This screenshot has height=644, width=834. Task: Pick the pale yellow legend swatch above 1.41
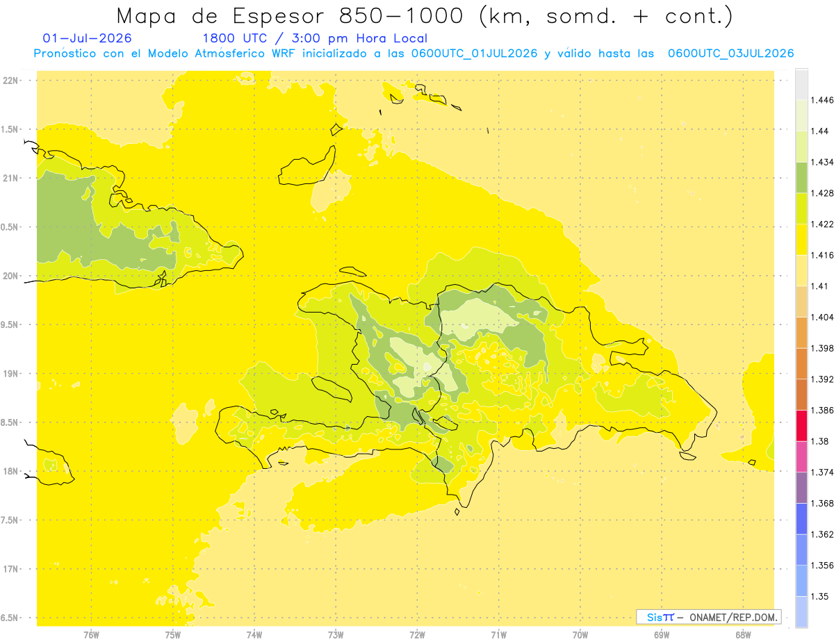[802, 270]
